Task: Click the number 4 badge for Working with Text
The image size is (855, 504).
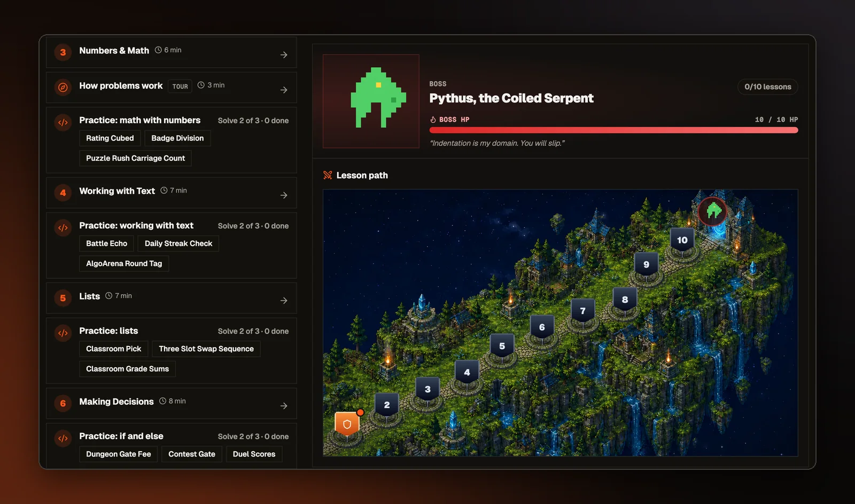Action: pos(63,193)
